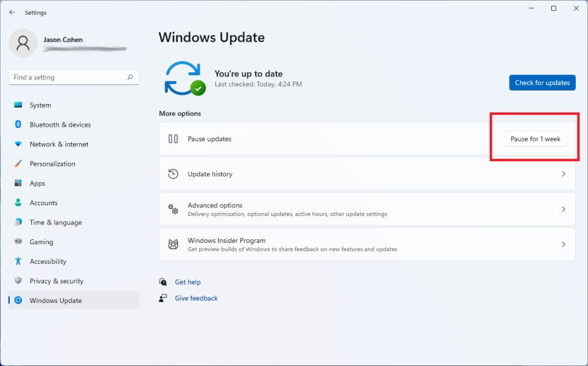Open the Get help link
Image resolution: width=588 pixels, height=366 pixels.
click(187, 282)
